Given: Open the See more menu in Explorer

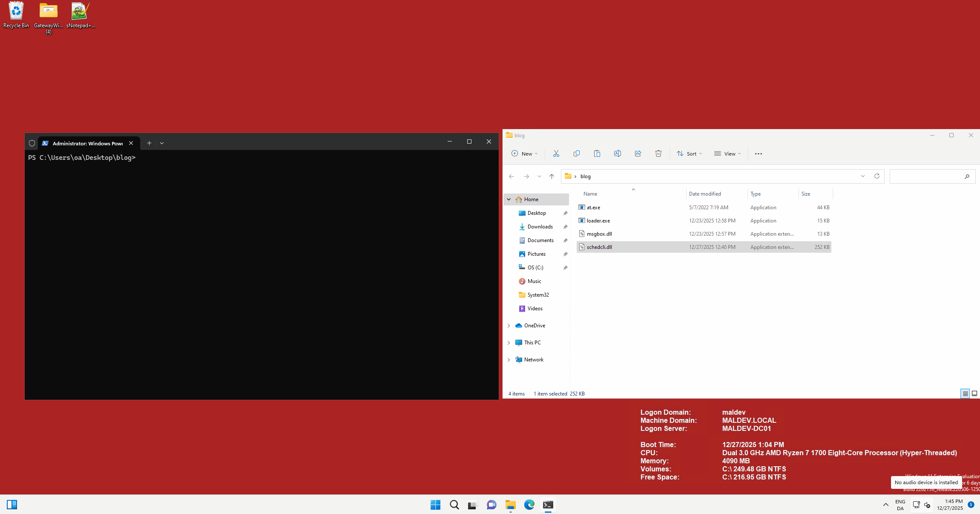Looking at the screenshot, I should [758, 153].
